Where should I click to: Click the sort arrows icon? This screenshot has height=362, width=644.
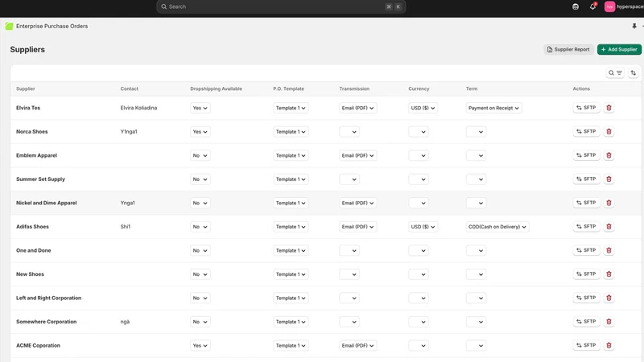(x=633, y=73)
